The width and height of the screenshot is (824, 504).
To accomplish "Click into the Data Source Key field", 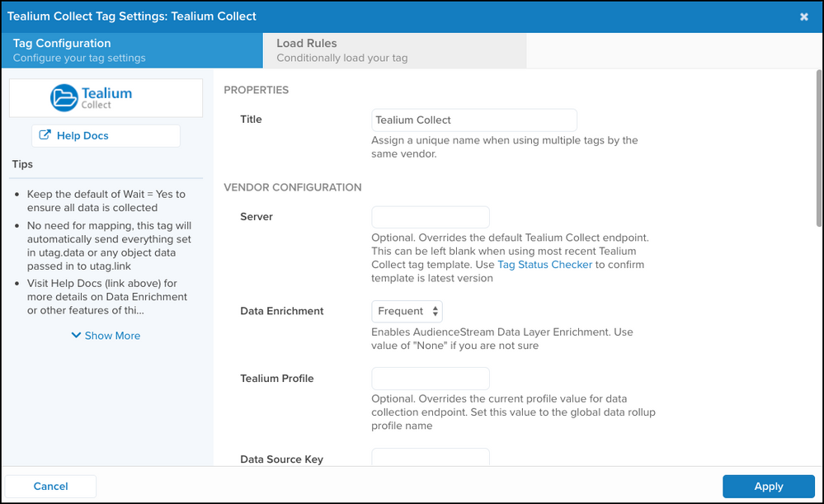I will pyautogui.click(x=431, y=458).
